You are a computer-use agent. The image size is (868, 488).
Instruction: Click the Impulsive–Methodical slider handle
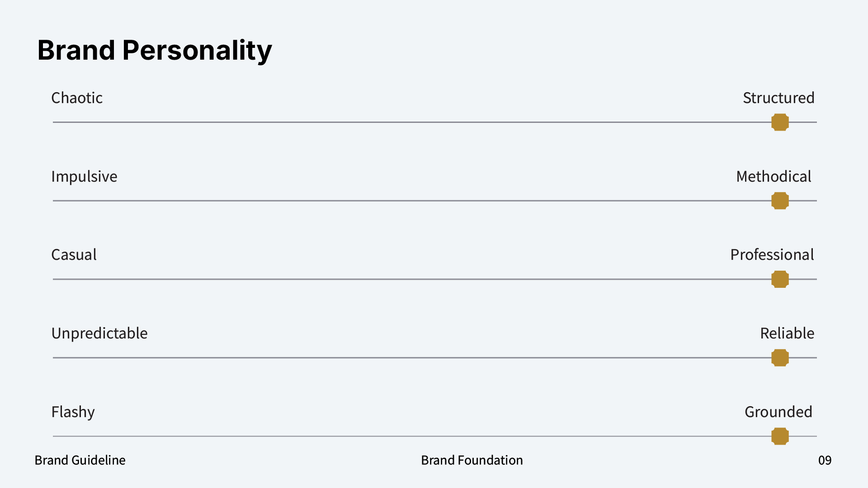[780, 201]
